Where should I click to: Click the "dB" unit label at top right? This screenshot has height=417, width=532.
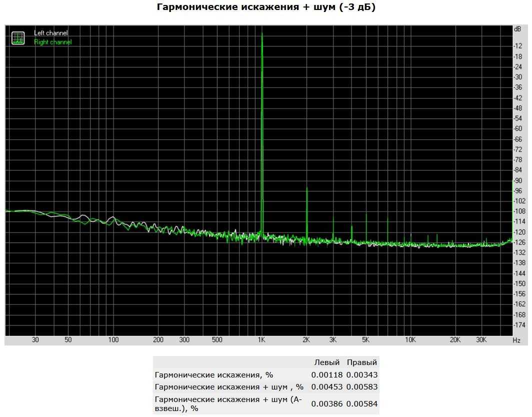tap(517, 29)
